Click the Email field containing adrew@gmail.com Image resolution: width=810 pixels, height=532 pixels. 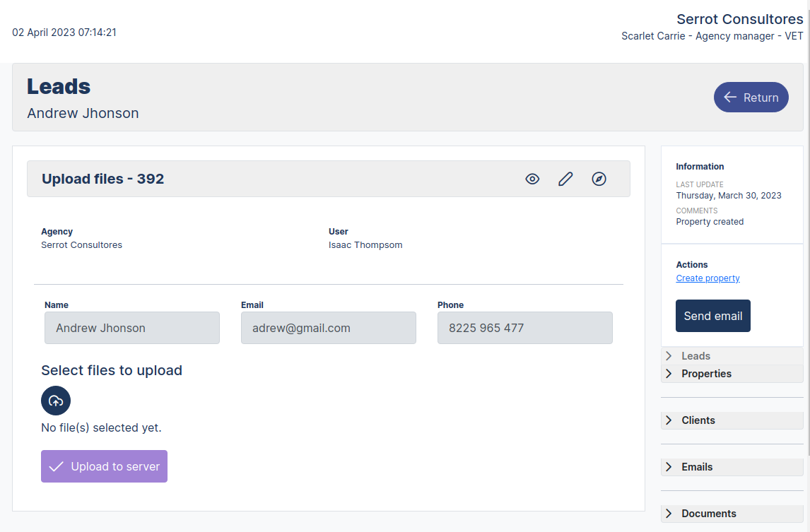click(x=328, y=328)
